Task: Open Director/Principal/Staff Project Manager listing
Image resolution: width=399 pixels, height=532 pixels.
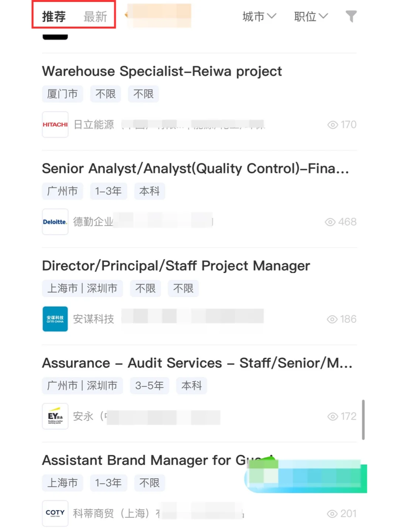Action: tap(176, 266)
